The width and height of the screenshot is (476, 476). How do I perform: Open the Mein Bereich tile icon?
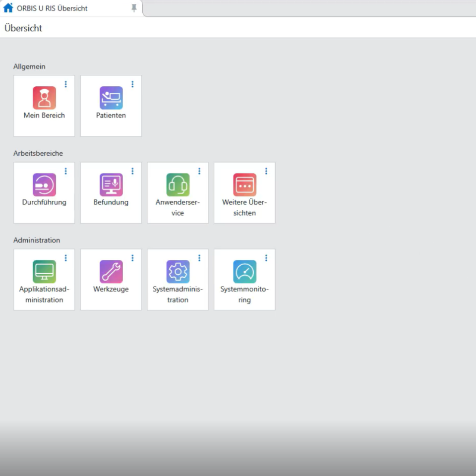coord(44,98)
